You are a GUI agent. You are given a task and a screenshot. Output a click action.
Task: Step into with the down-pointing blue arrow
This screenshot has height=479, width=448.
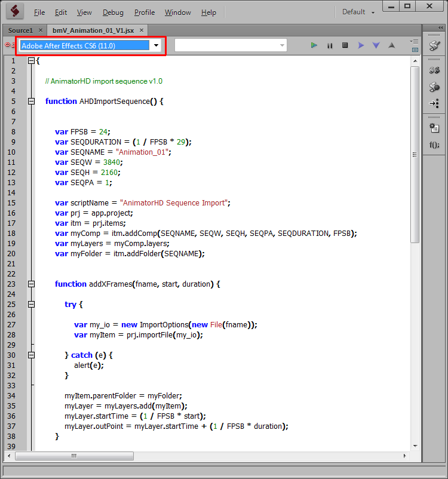pos(376,45)
